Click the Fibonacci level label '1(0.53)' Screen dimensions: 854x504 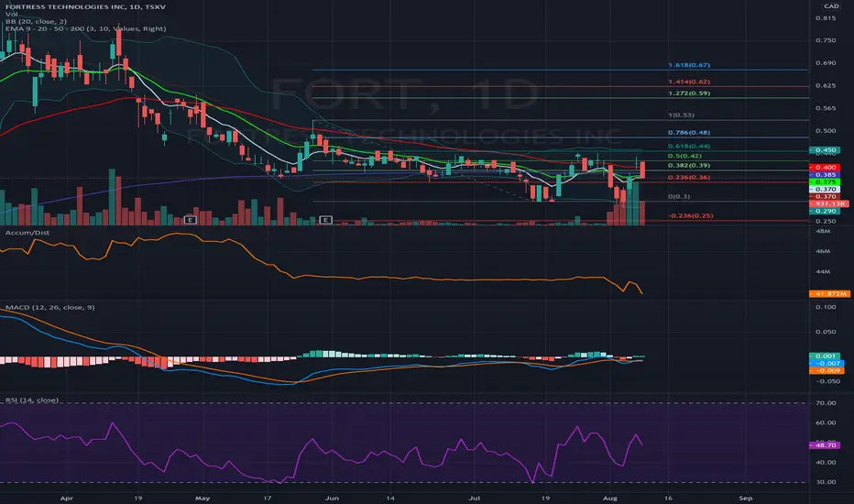pos(681,115)
